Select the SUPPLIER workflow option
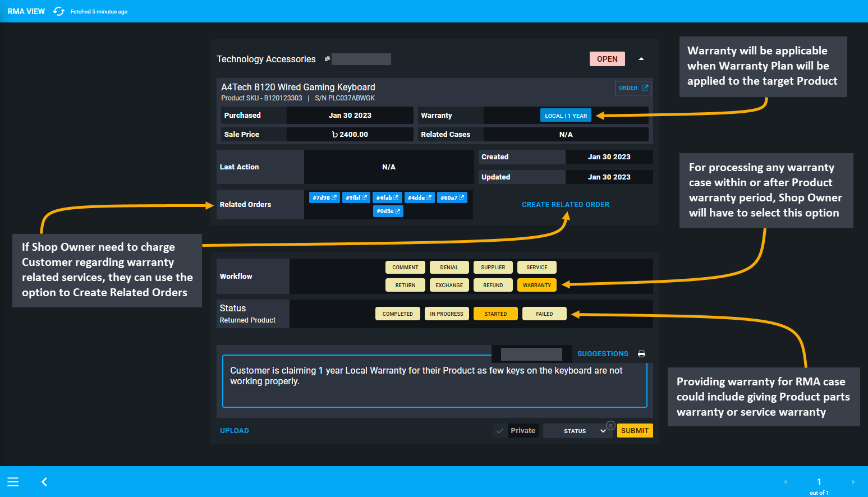The image size is (868, 497). click(493, 268)
